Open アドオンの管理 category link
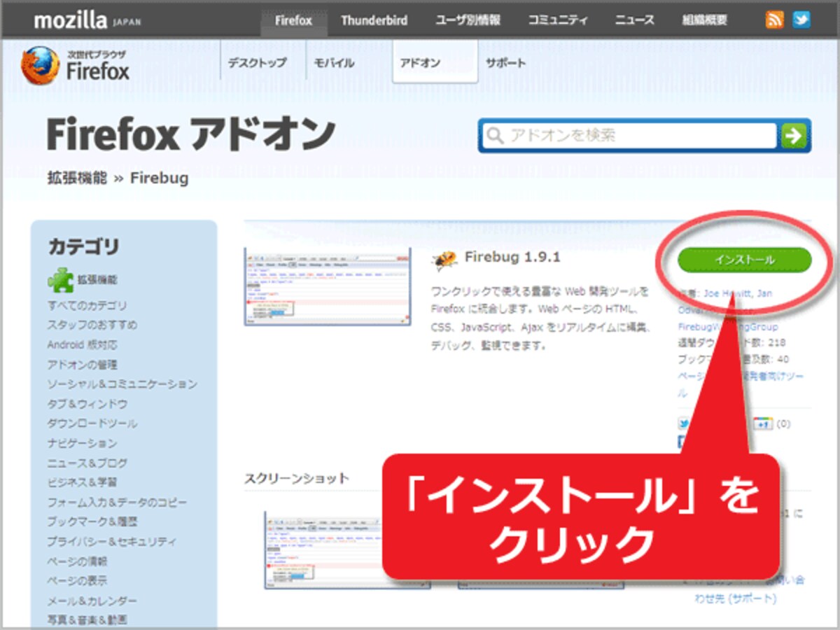 click(x=83, y=365)
